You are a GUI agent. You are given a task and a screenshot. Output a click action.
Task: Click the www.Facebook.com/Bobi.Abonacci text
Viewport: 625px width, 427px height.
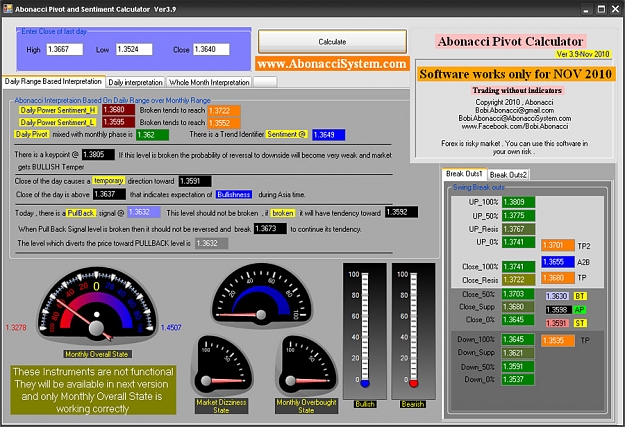(x=515, y=126)
